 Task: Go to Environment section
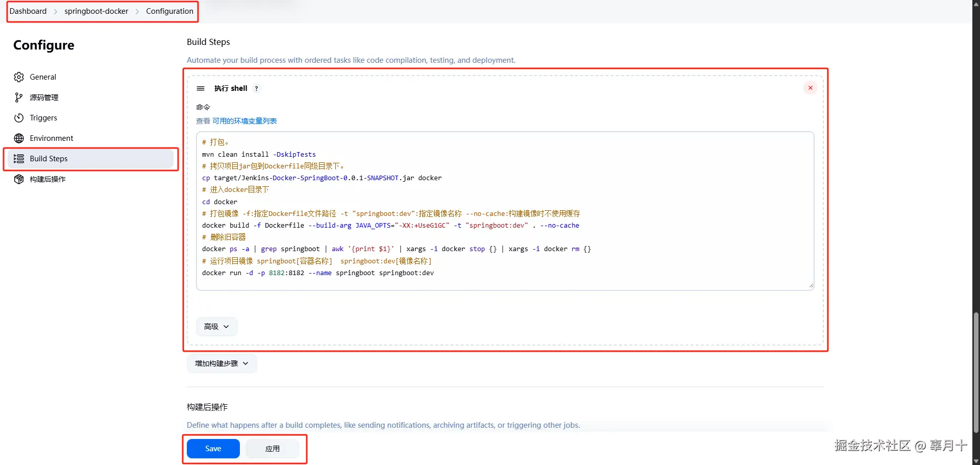[52, 138]
